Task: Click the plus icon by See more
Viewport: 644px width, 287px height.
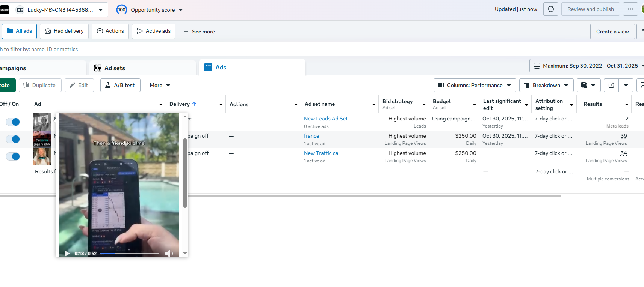Action: pos(186,32)
